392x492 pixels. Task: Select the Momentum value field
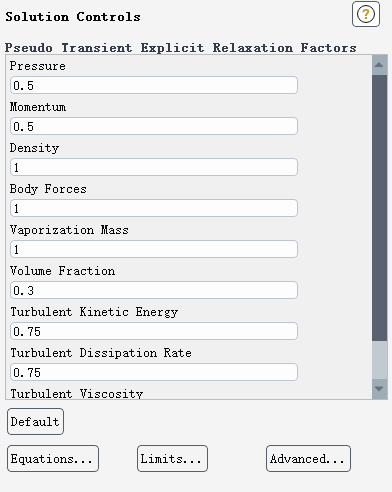pyautogui.click(x=154, y=126)
